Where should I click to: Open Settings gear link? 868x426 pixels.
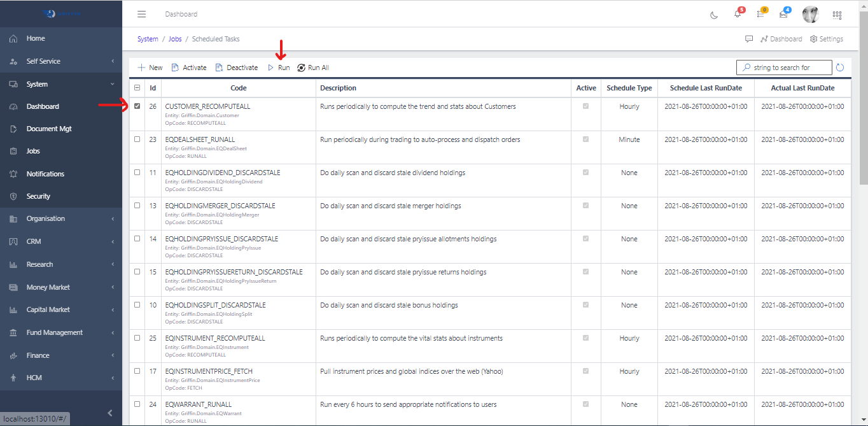pos(827,39)
